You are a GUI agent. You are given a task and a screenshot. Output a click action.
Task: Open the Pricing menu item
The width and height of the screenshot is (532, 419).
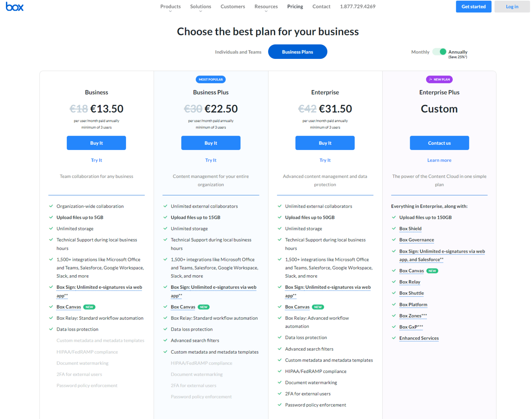295,6
